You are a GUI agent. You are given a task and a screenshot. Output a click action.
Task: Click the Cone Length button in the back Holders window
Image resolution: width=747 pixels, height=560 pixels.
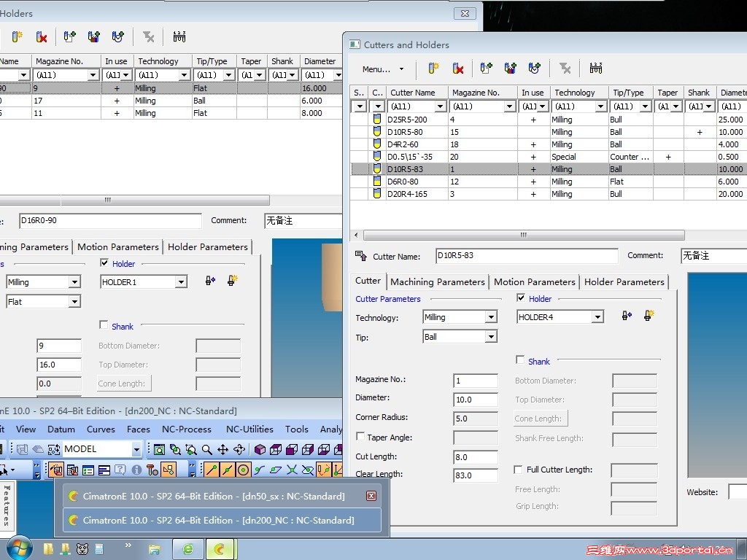pyautogui.click(x=124, y=384)
